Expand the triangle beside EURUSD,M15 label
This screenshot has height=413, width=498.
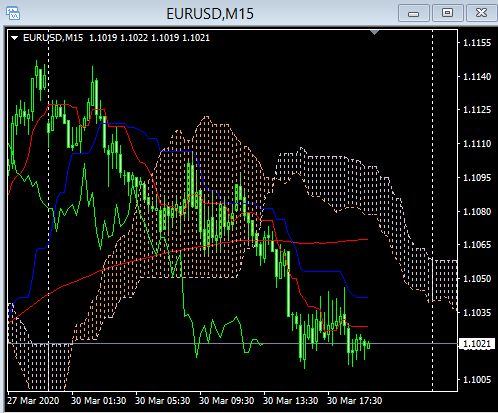[x=14, y=38]
